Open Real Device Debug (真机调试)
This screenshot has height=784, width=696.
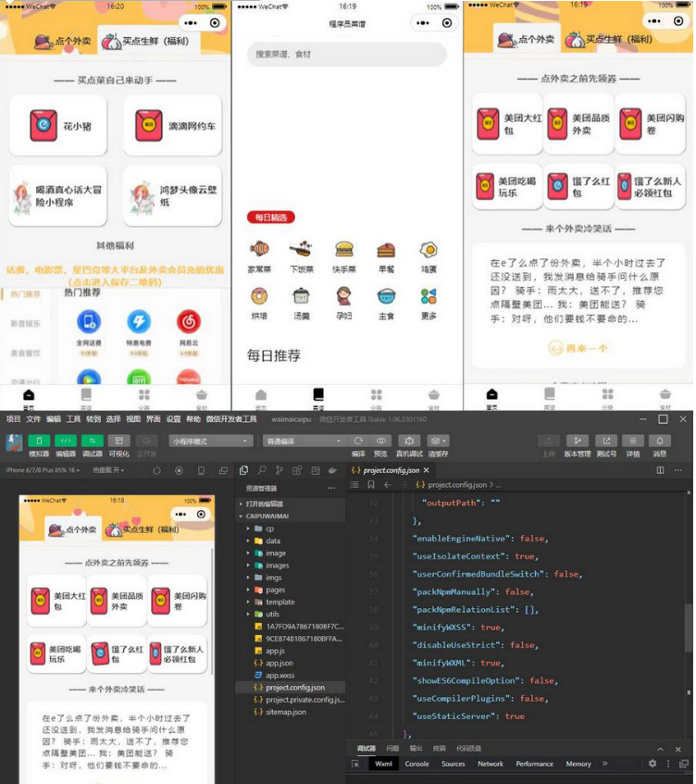408,442
